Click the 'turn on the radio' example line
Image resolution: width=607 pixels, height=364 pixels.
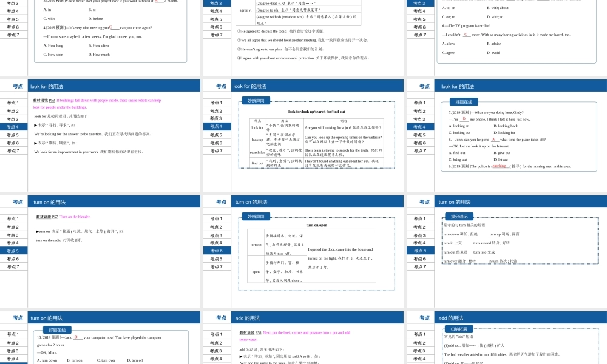pos(59,240)
